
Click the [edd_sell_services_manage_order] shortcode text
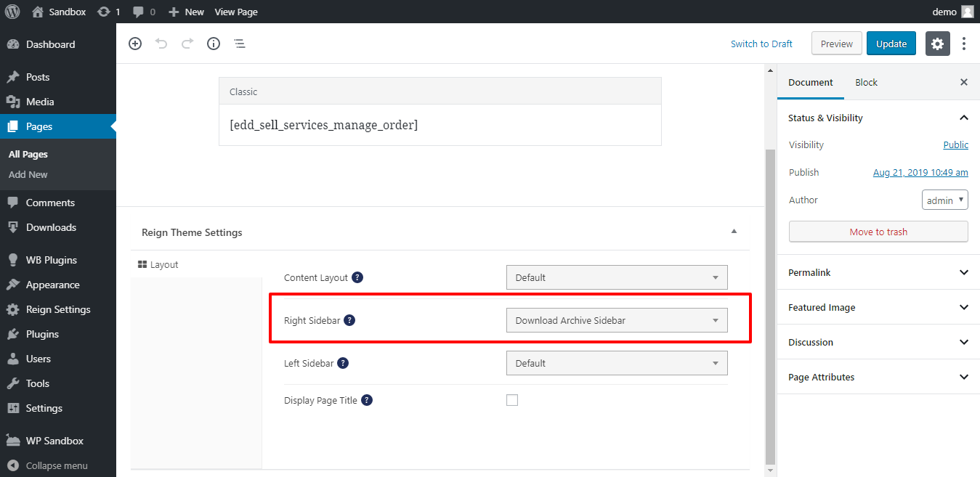324,125
